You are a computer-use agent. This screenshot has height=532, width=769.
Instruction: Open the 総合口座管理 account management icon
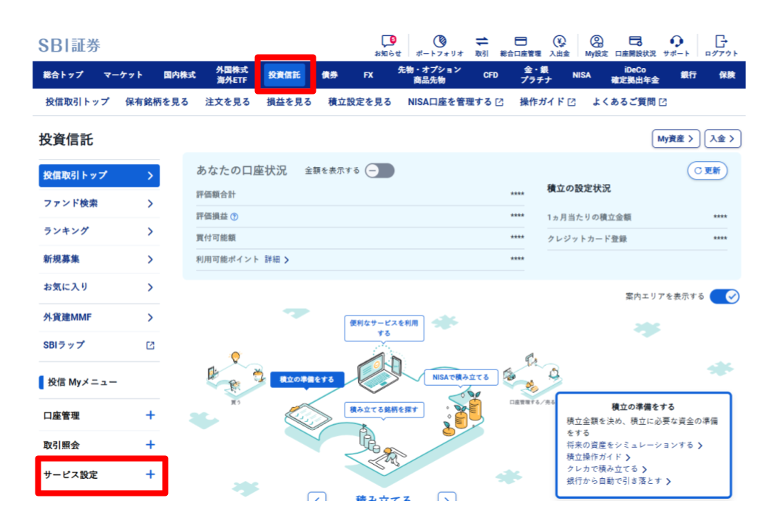click(x=521, y=46)
